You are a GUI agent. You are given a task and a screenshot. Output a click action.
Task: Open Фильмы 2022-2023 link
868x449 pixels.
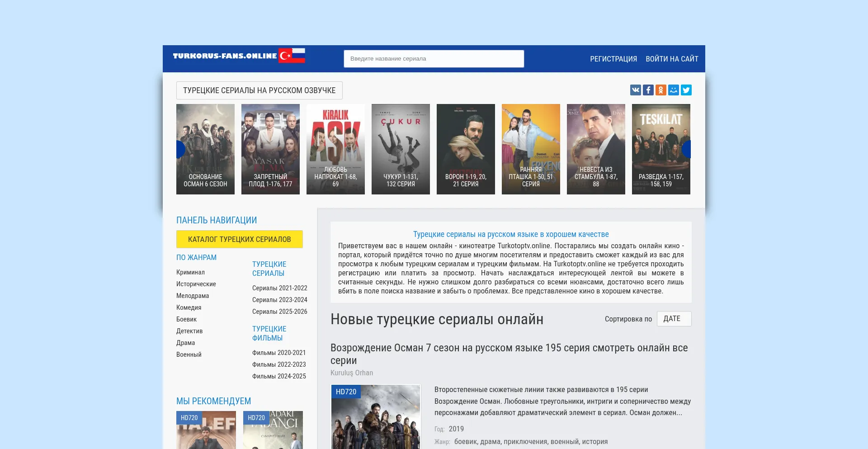279,364
